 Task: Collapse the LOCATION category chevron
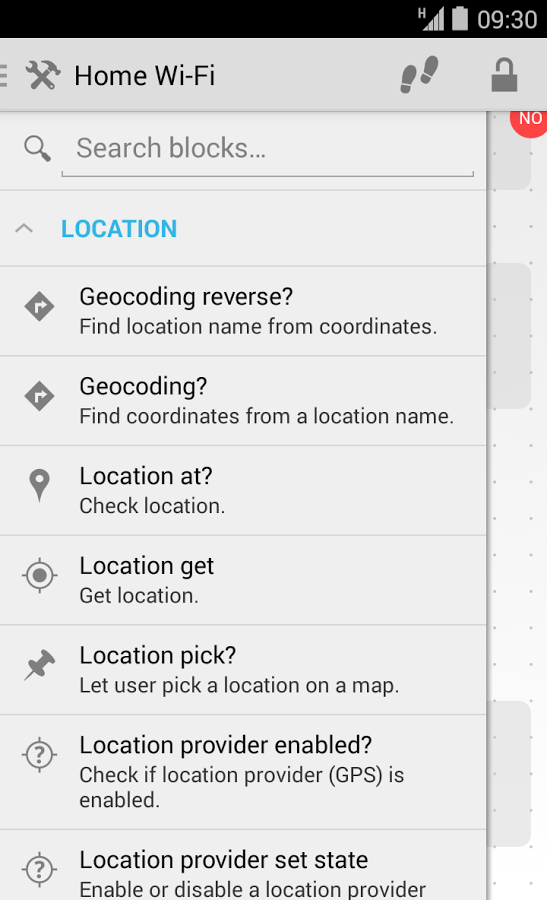click(x=24, y=228)
